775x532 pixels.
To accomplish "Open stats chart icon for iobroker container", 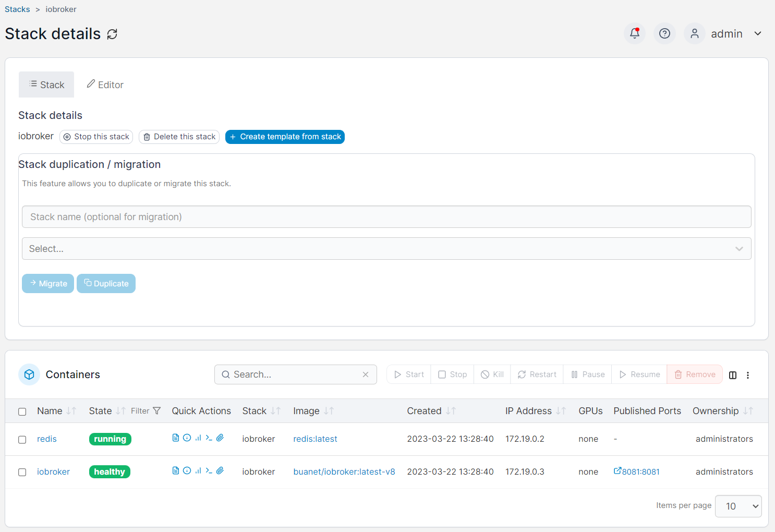I will pyautogui.click(x=198, y=470).
